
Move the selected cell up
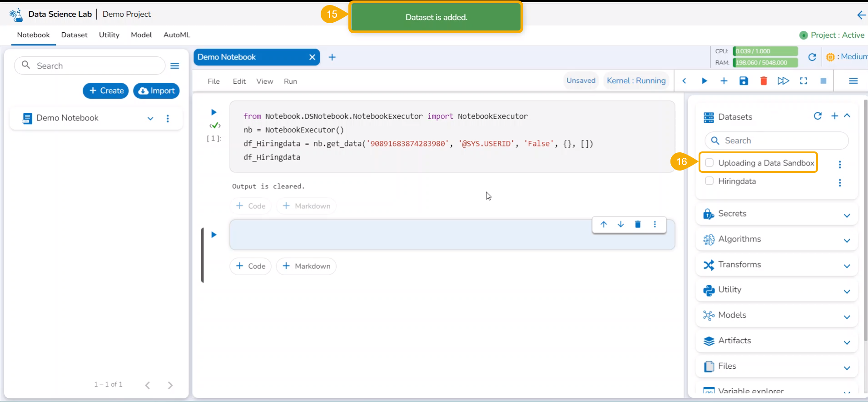tap(604, 224)
